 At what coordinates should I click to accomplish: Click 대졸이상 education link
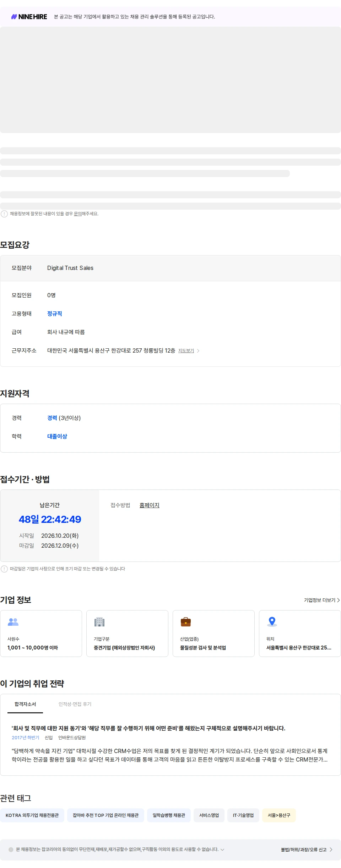tap(57, 436)
